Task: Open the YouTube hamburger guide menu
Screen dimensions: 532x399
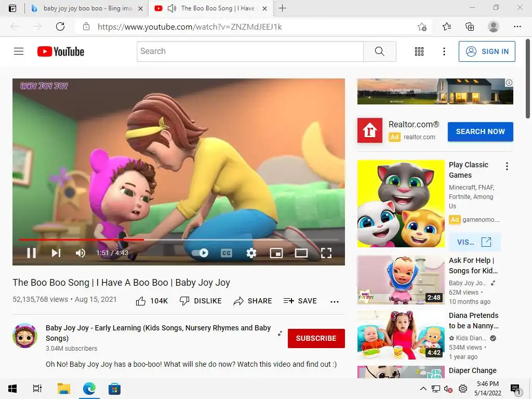Action: (19, 51)
